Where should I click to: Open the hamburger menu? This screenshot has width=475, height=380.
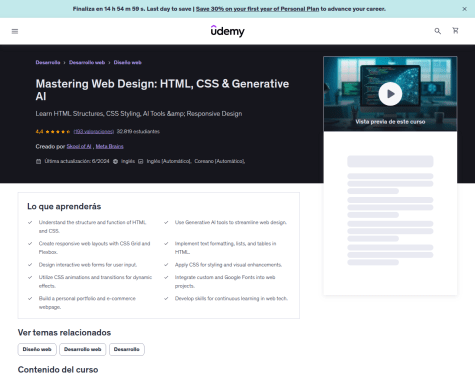[x=15, y=31]
